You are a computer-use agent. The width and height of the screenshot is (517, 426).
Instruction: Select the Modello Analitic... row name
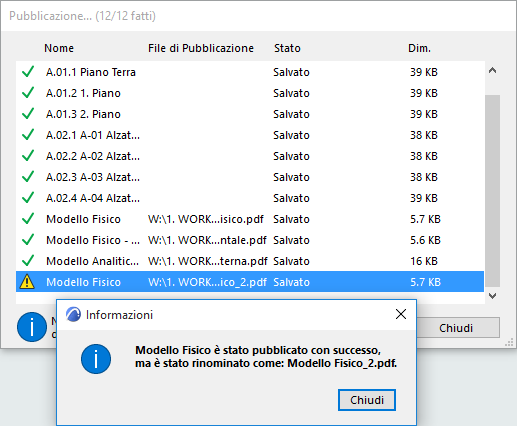pyautogui.click(x=93, y=261)
